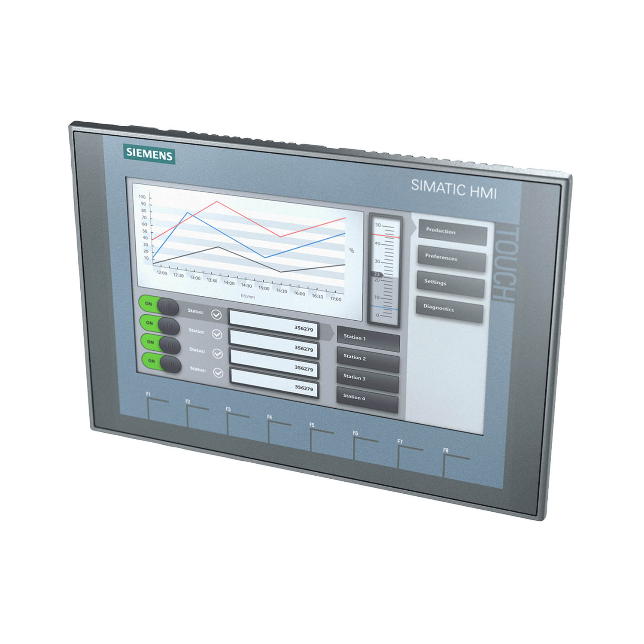Toggle the fourth ON switch
Image resolution: width=644 pixels, height=644 pixels.
162,362
